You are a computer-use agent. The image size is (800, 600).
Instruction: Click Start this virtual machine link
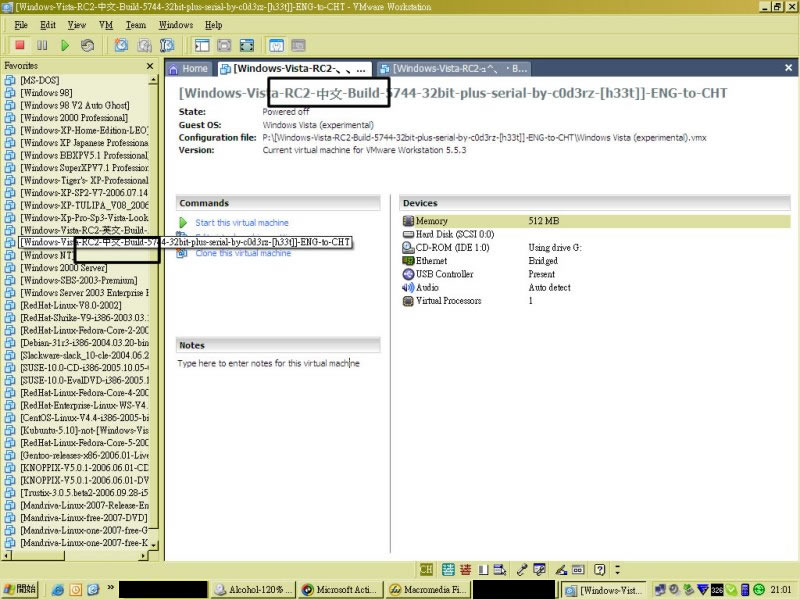[x=242, y=223]
